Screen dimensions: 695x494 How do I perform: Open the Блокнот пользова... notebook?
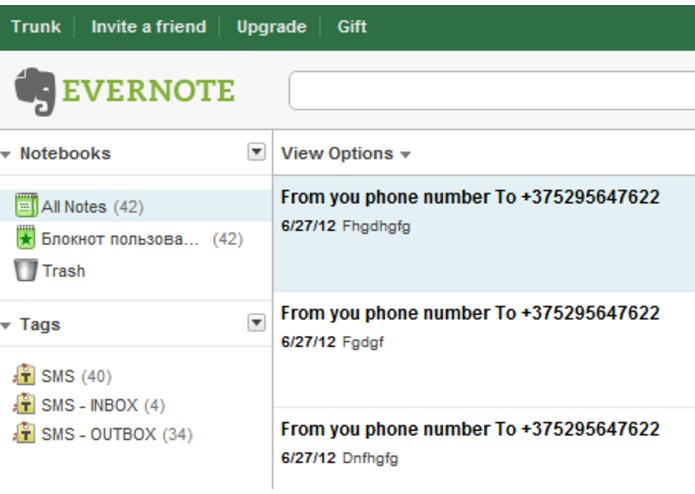[136, 239]
